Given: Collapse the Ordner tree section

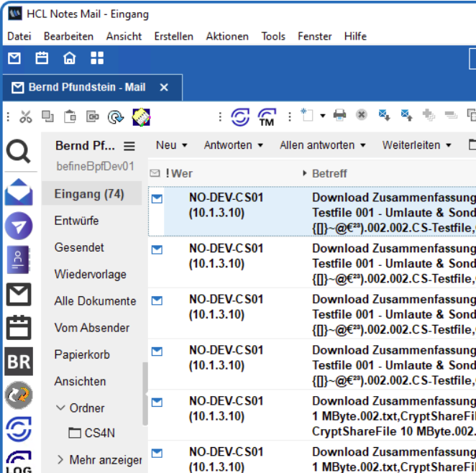Looking at the screenshot, I should 60,408.
